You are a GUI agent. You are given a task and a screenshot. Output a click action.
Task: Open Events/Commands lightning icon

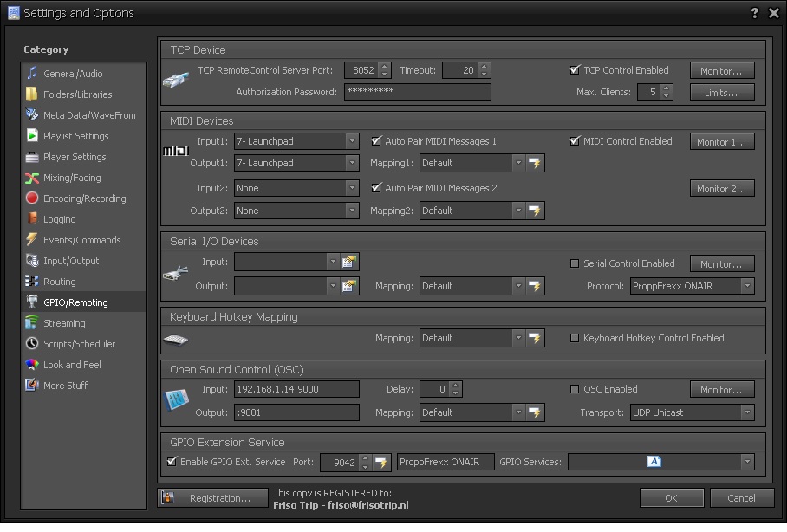[x=31, y=240]
